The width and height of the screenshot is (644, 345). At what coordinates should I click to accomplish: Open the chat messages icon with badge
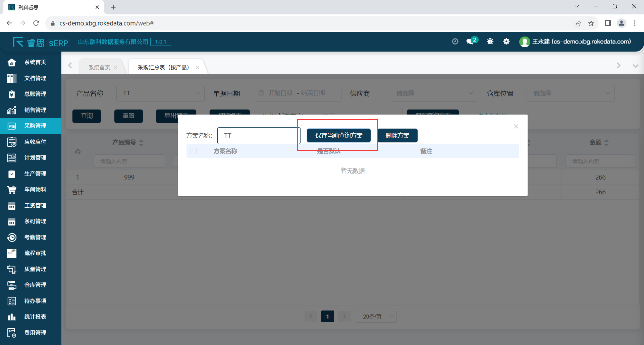[470, 42]
